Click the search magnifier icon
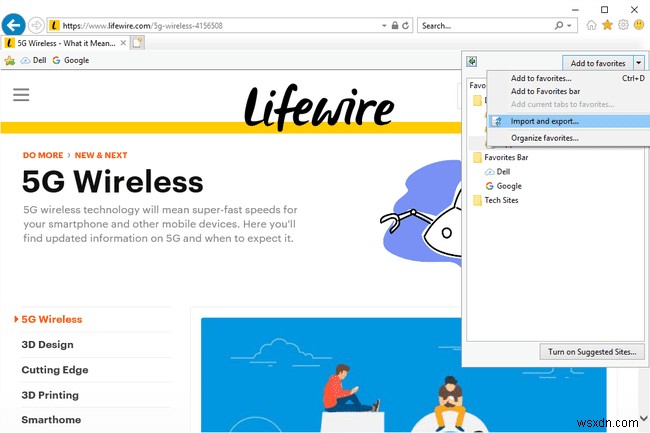This screenshot has width=650, height=433. tap(559, 26)
